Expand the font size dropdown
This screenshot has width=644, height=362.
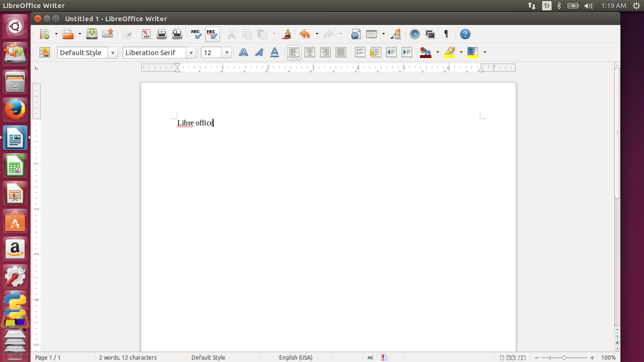(227, 52)
